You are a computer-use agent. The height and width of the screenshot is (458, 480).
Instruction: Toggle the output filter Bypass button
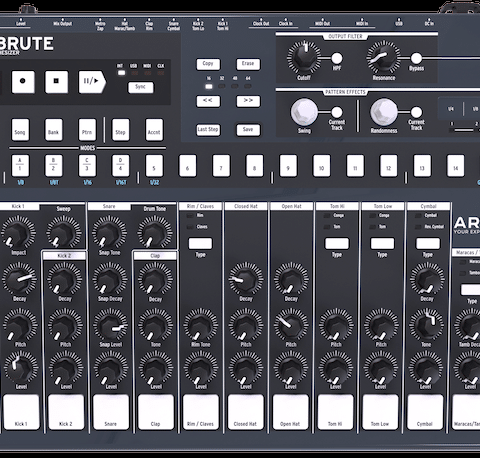coord(416,58)
